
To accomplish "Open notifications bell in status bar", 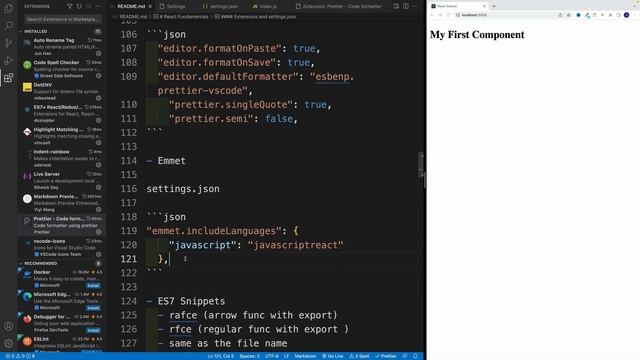I will [x=416, y=356].
